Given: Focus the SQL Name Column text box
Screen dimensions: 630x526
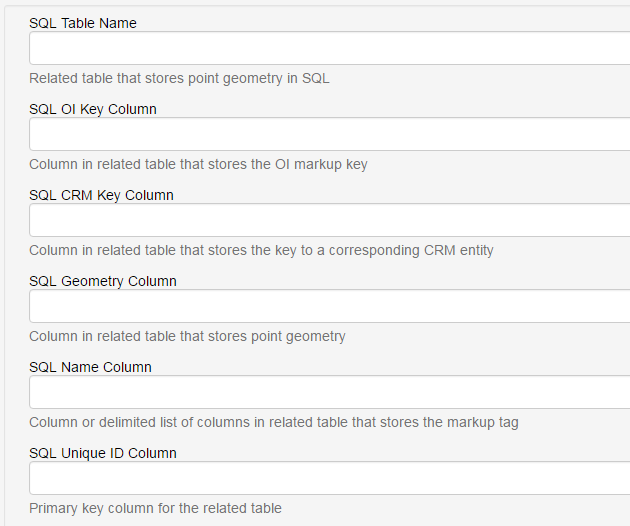Looking at the screenshot, I should [330, 392].
